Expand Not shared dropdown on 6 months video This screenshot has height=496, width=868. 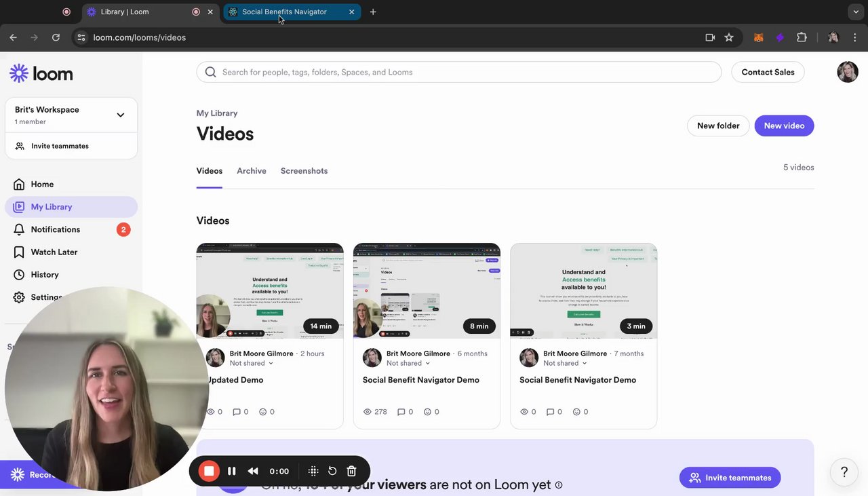click(408, 363)
